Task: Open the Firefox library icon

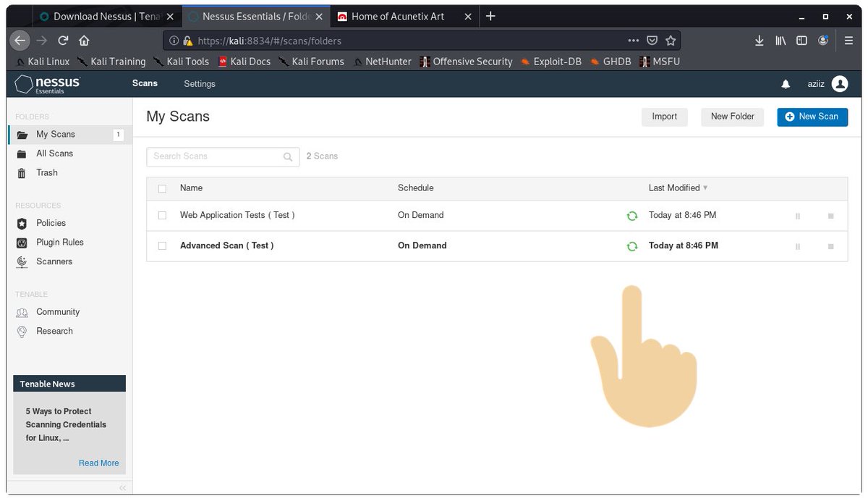Action: coord(780,41)
